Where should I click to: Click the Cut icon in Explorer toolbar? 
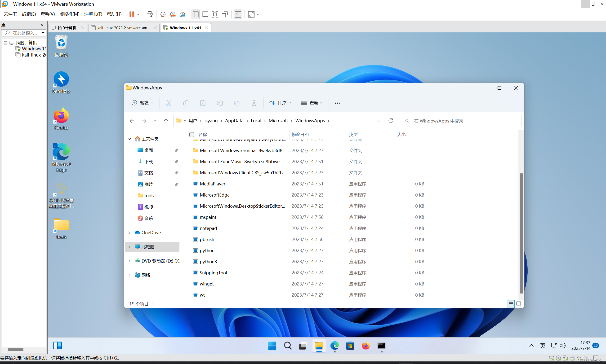click(x=169, y=103)
